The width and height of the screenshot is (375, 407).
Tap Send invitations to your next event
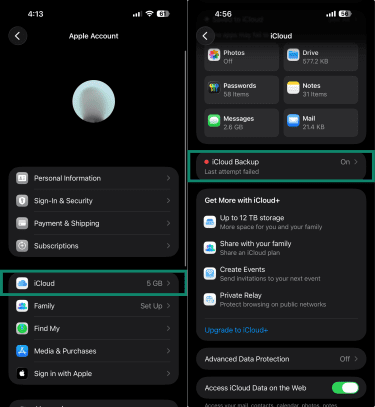(x=270, y=278)
